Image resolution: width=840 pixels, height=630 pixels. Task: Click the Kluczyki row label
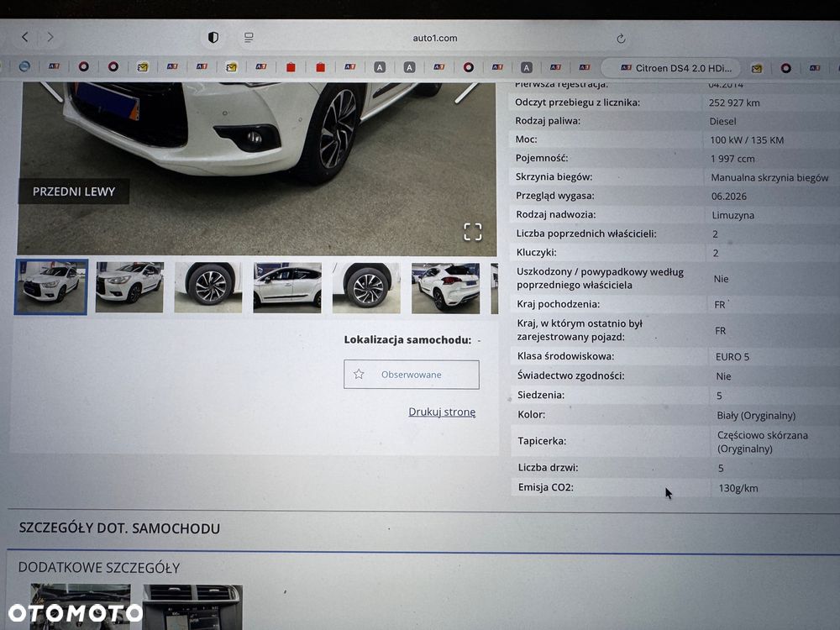pyautogui.click(x=536, y=252)
